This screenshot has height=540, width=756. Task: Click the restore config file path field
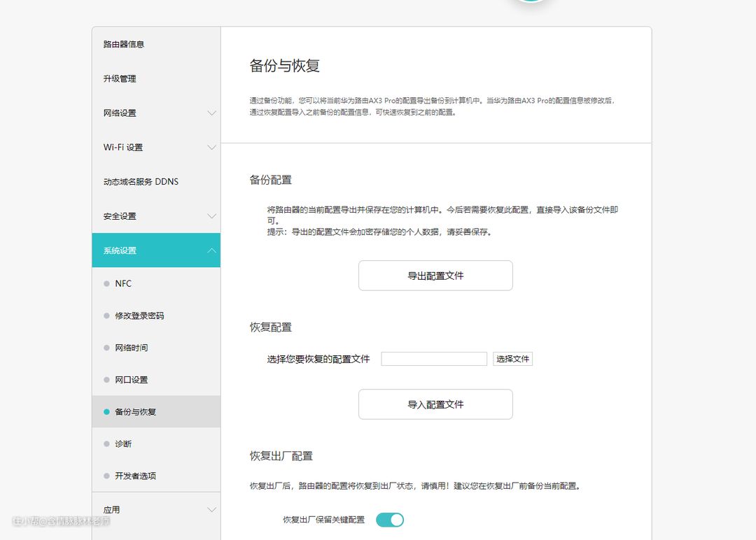pos(434,359)
